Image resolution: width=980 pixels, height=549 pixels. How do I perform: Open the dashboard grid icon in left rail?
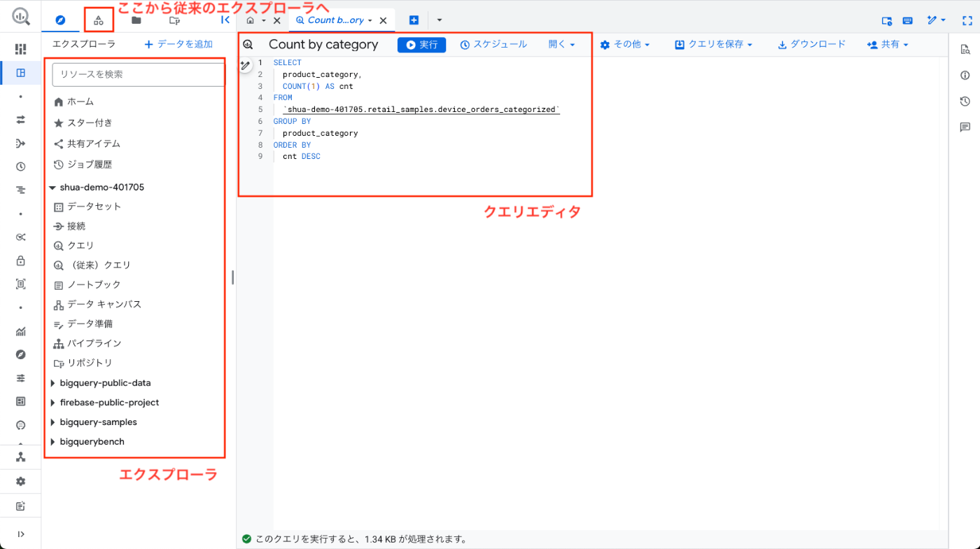(x=20, y=49)
